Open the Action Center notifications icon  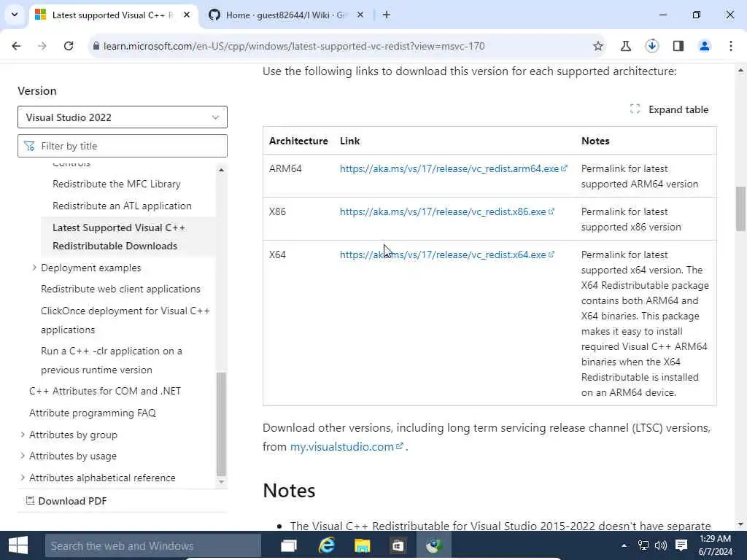tap(681, 545)
